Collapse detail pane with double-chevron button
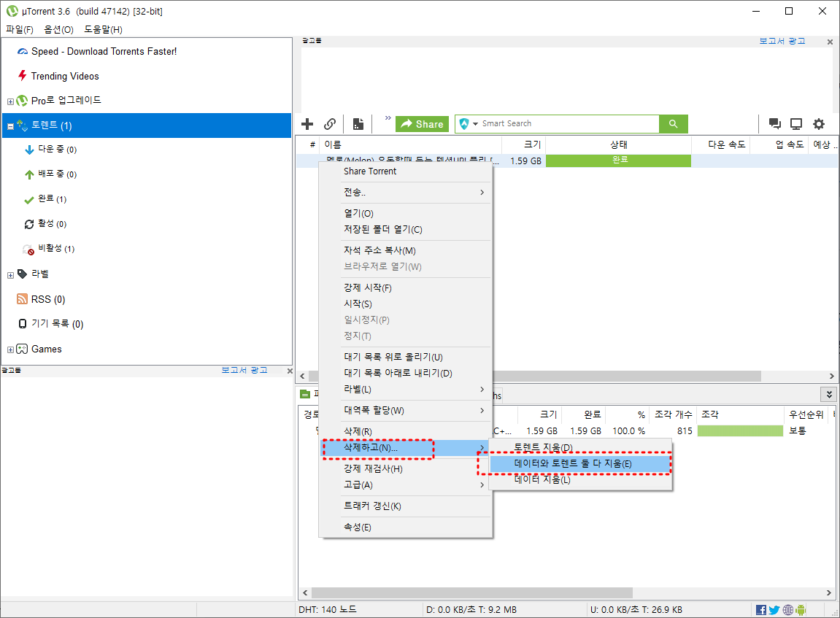This screenshot has height=618, width=840. coord(829,395)
